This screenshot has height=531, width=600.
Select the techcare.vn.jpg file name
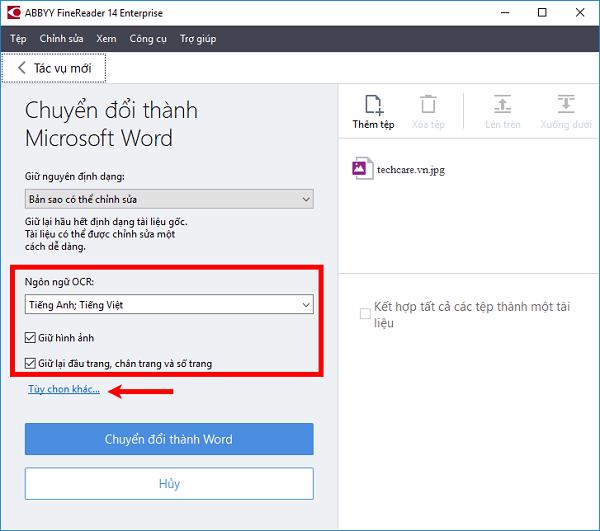pos(411,170)
